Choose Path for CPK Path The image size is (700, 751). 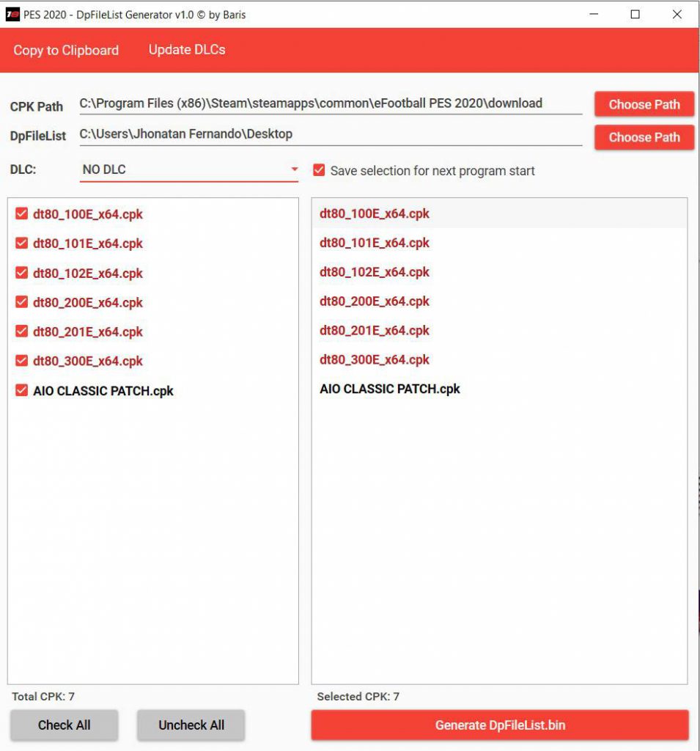pyautogui.click(x=644, y=104)
